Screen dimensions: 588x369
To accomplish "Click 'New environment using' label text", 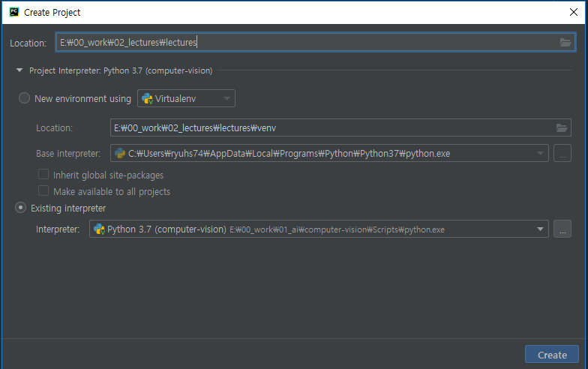I will [82, 99].
